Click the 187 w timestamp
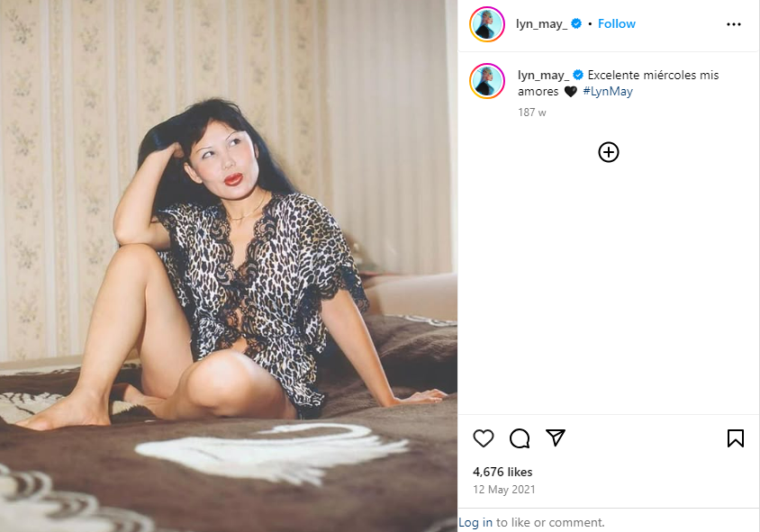 [531, 113]
